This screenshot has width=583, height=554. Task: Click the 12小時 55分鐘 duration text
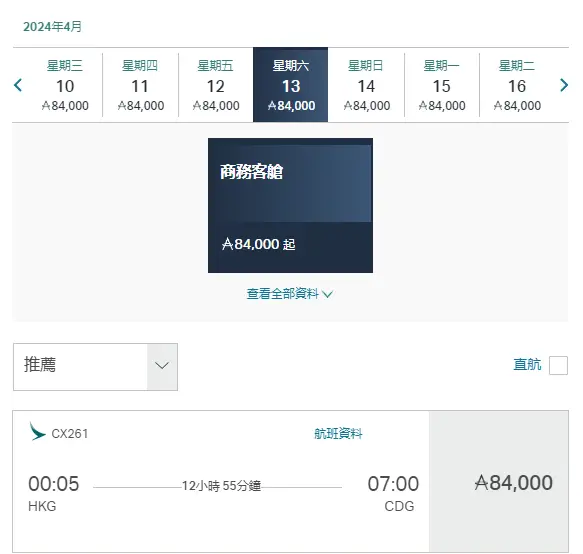(221, 486)
